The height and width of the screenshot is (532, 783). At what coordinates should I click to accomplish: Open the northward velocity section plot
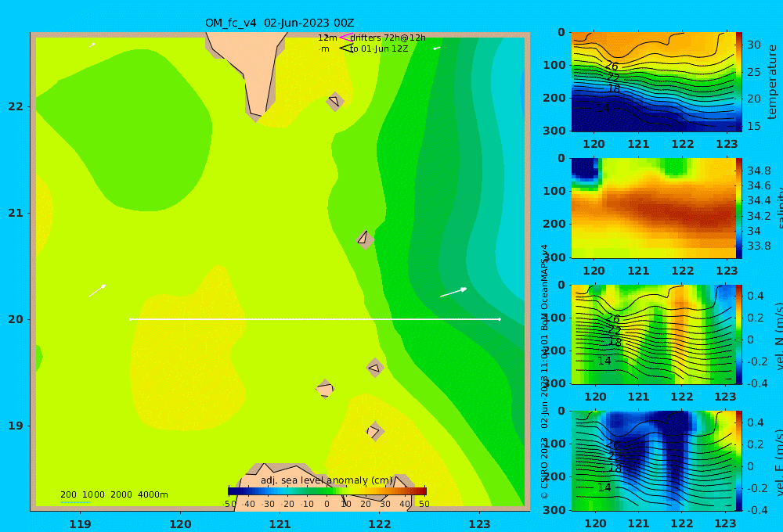(x=653, y=334)
